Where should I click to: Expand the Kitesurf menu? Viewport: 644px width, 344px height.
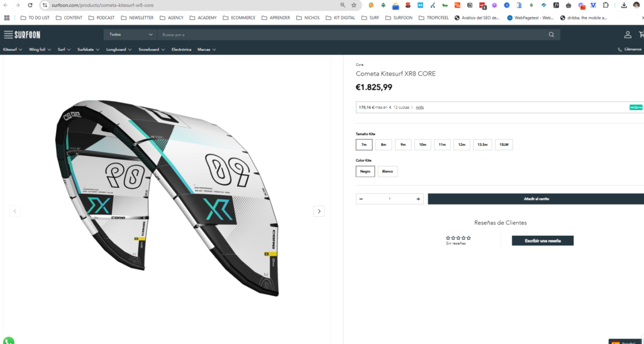[13, 49]
